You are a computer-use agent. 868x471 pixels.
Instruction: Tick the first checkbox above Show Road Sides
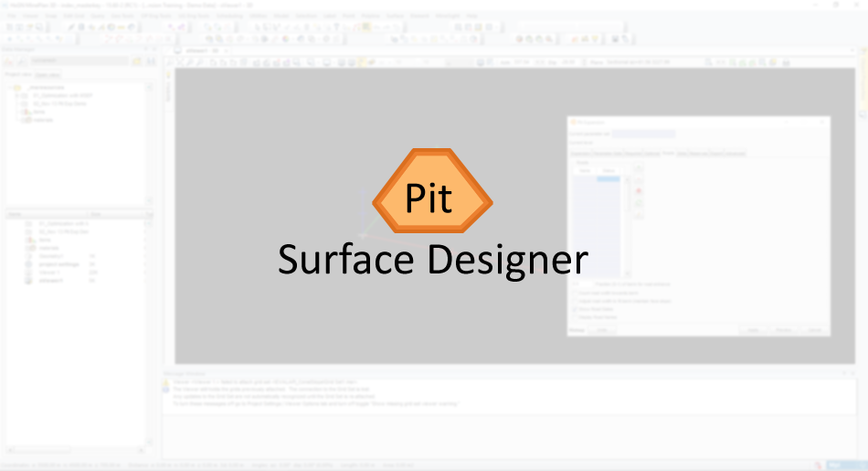tap(576, 293)
